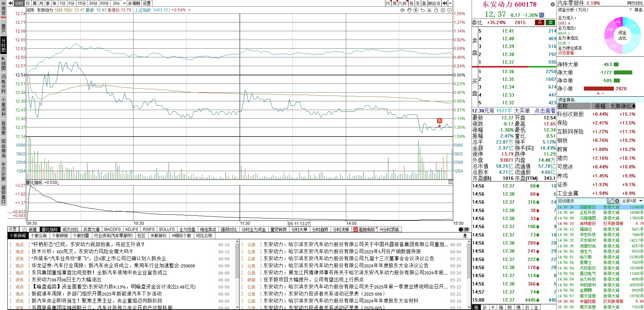Open the 高抛低吸 L2 indicator tab
644x310 pixels.
pos(364,229)
